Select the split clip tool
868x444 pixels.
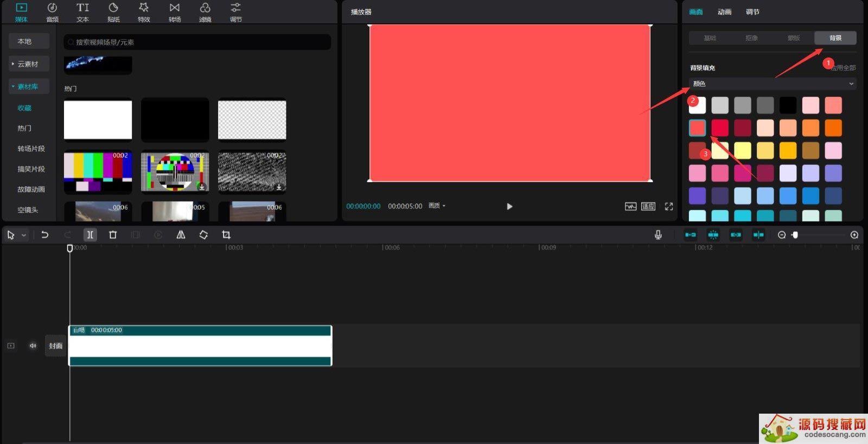[90, 235]
